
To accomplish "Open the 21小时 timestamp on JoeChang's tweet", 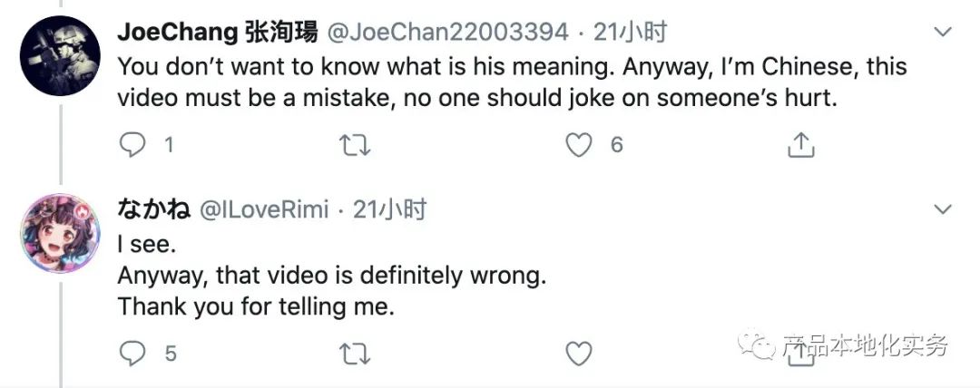I will point(630,34).
